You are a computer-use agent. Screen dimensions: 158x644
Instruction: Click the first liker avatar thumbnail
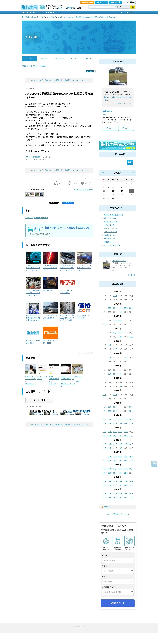point(27,194)
